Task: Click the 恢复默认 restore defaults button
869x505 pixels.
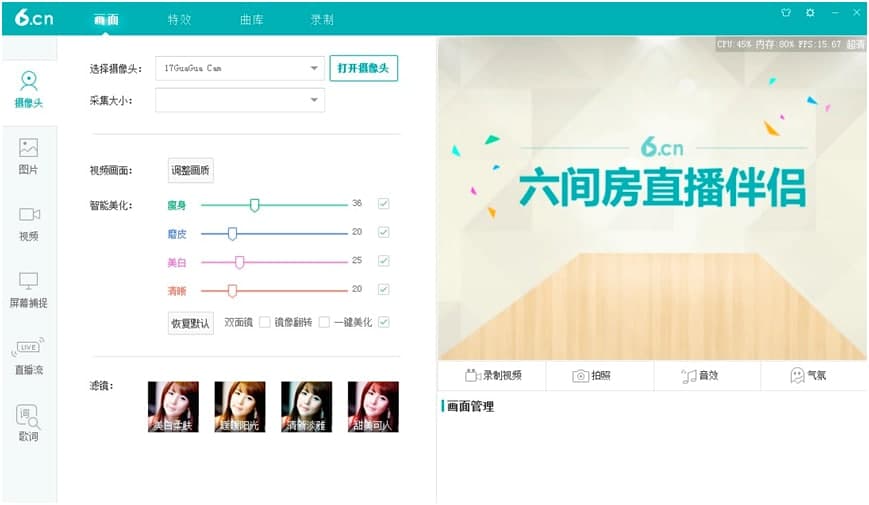Action: pos(191,323)
